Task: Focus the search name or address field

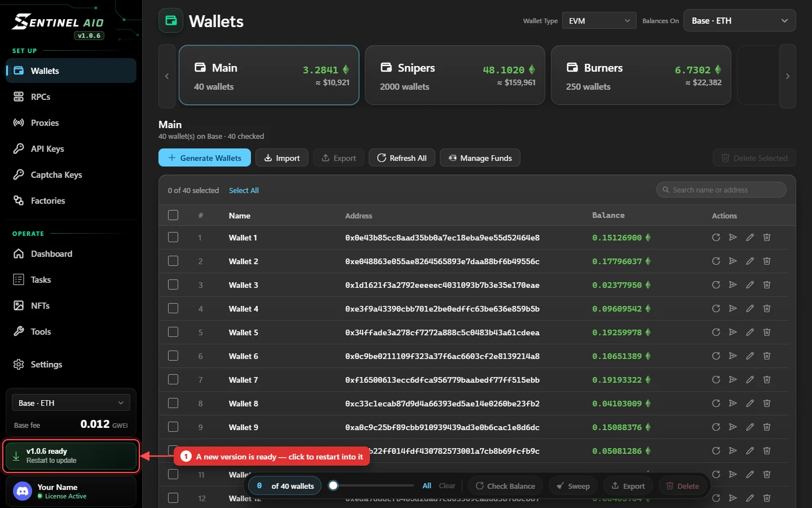Action: tap(721, 190)
